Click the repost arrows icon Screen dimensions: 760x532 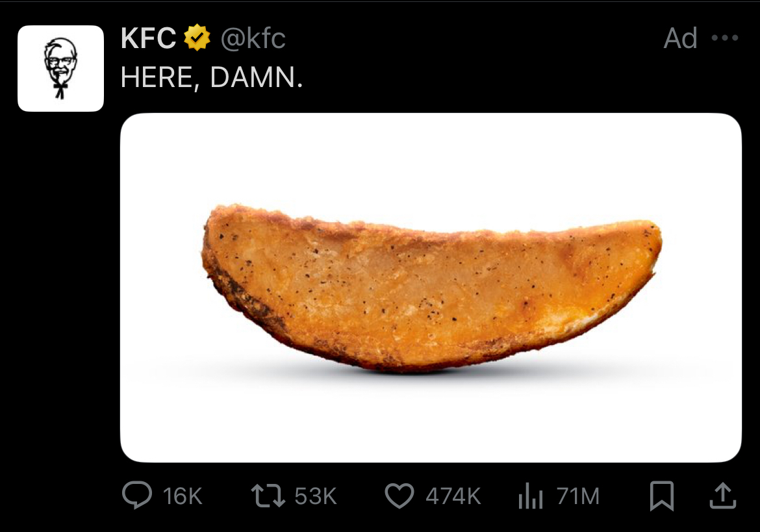pyautogui.click(x=268, y=496)
